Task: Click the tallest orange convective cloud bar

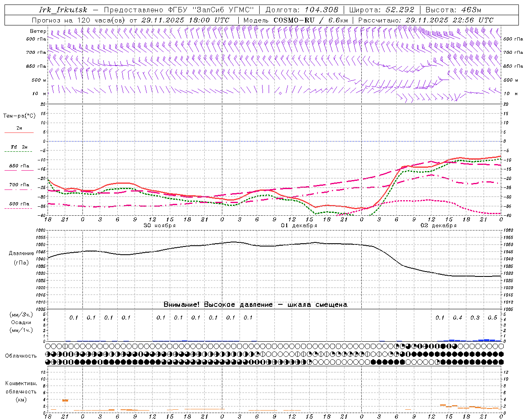Action: (x=65, y=400)
